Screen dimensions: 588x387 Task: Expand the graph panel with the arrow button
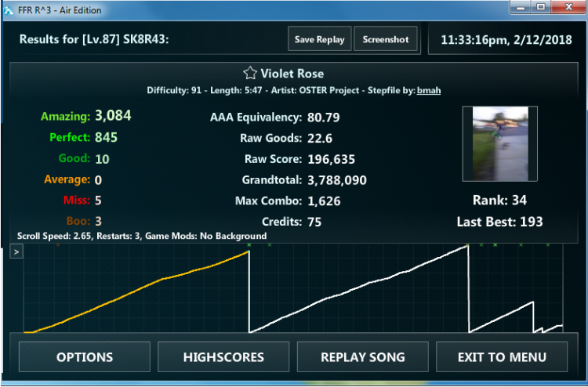click(x=16, y=251)
